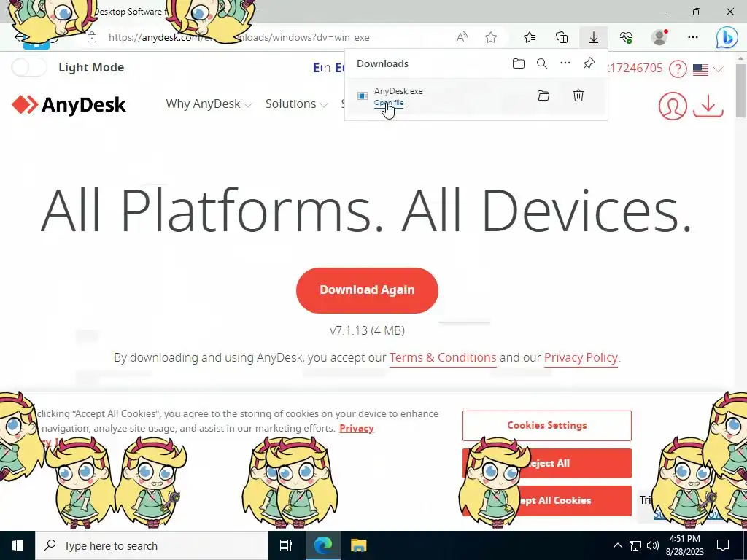Open the Windows notification center
Viewport: 747px width, 560px height.
pyautogui.click(x=723, y=545)
